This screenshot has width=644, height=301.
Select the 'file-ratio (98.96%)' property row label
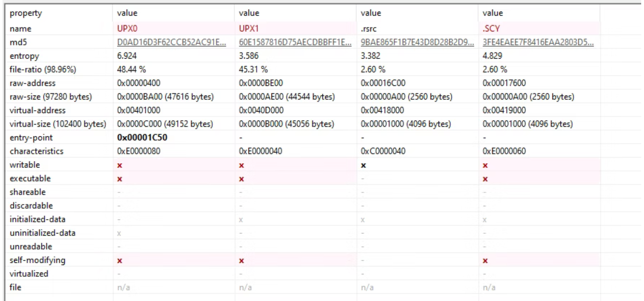[x=43, y=70]
